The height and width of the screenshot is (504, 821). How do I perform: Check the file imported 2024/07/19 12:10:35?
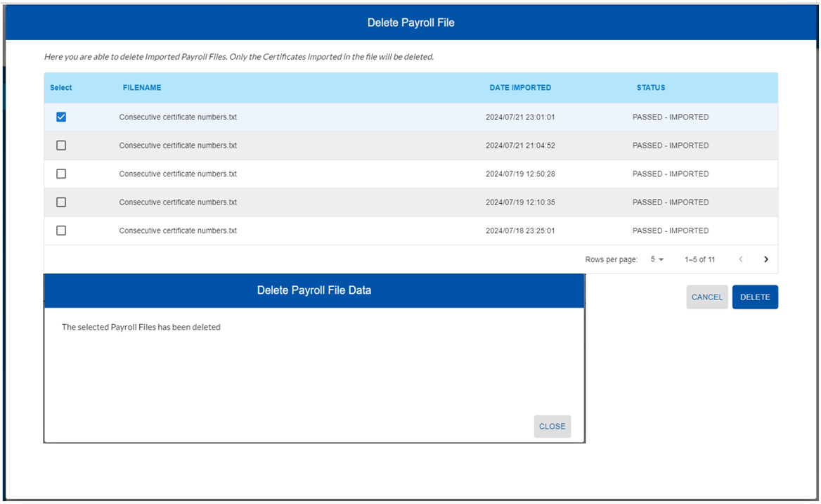point(61,202)
